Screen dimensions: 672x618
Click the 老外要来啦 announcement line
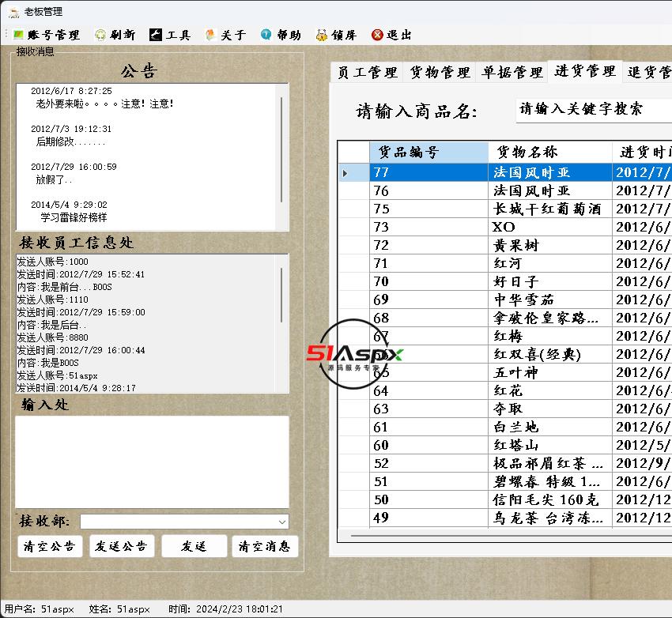(104, 104)
